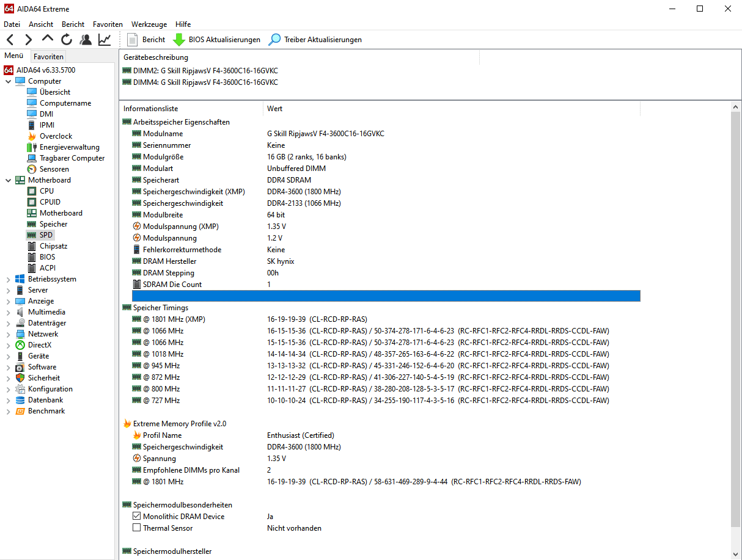Toggle Monolithic DRAM Device checkbox
742x560 pixels.
pos(136,517)
